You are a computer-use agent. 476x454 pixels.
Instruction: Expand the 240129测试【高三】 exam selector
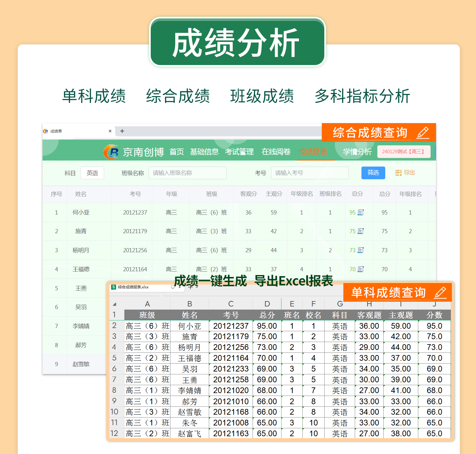(404, 152)
